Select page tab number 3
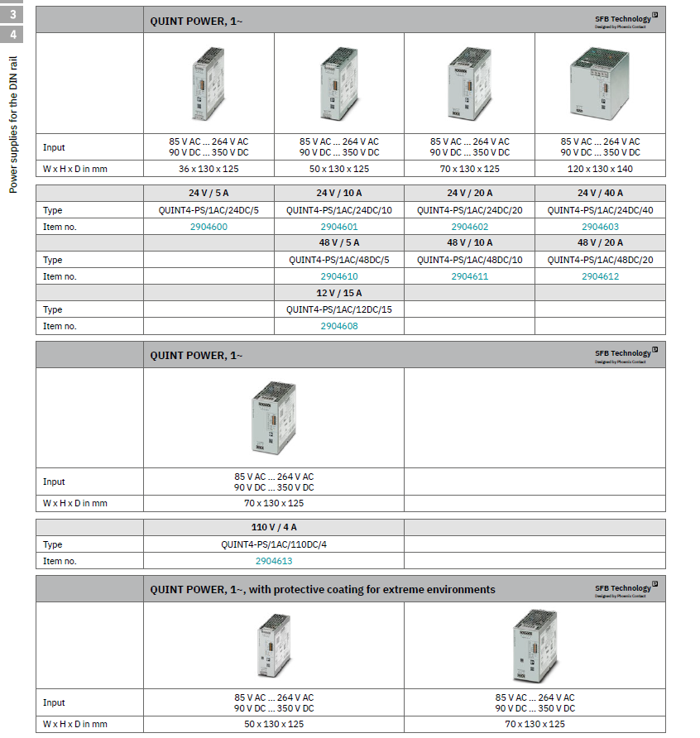Screen dimensions: 700x738 click(x=12, y=15)
